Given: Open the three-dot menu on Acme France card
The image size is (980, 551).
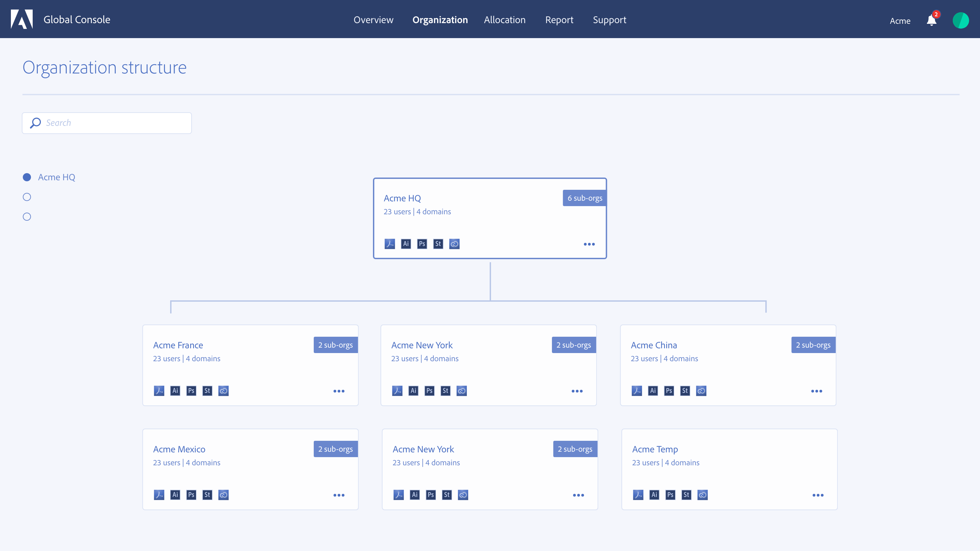Looking at the screenshot, I should click(x=339, y=391).
